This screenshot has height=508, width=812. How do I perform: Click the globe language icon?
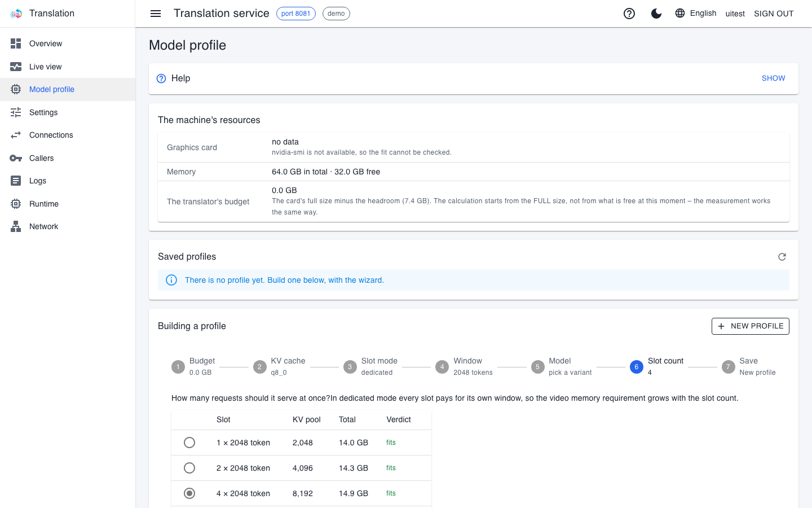[x=680, y=13]
